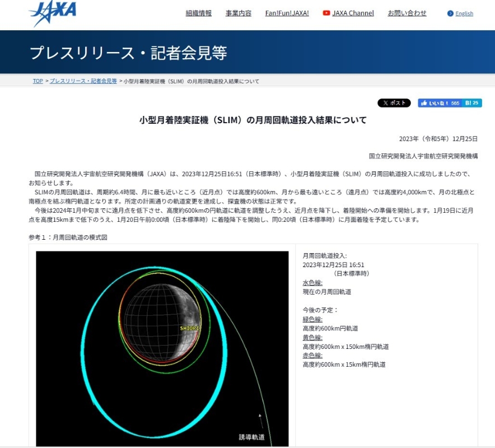495x448 pixels.
Task: Switch the site language to English
Action: [x=464, y=13]
